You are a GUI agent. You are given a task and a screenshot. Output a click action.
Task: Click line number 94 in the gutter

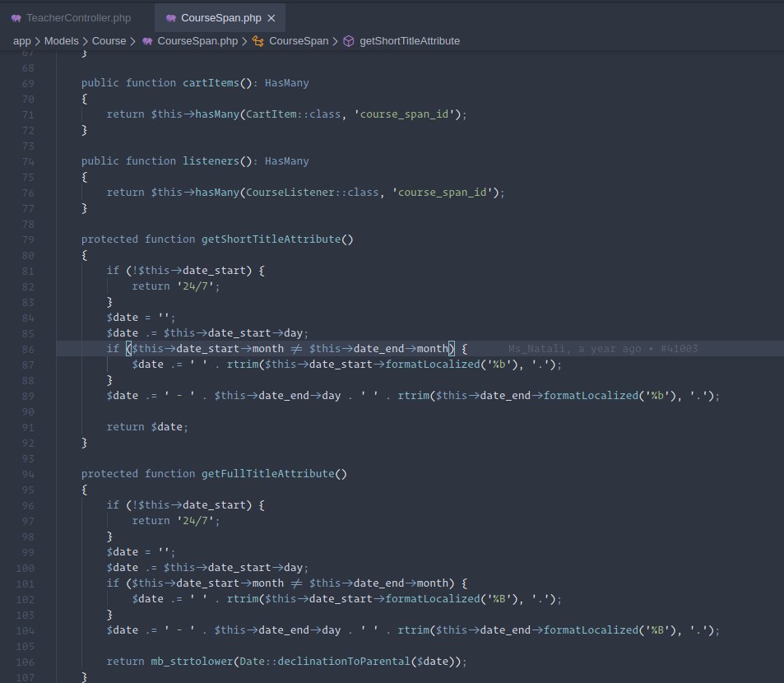(x=28, y=475)
